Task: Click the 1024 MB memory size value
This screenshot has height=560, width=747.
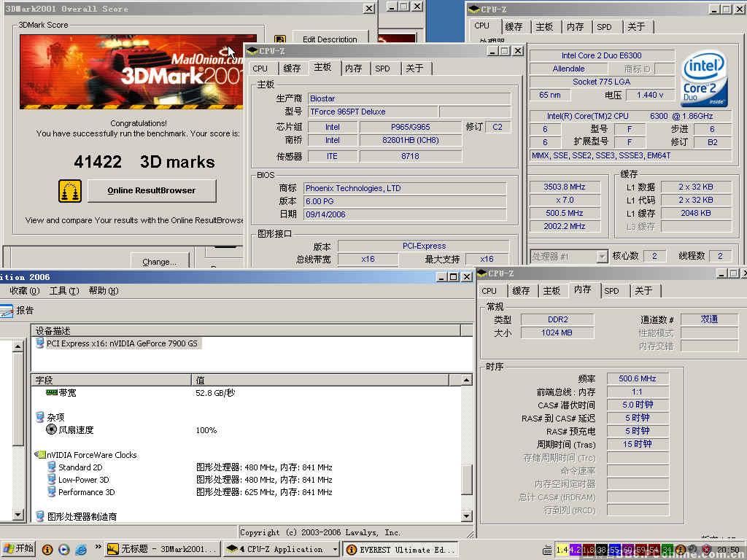Action: pos(557,332)
